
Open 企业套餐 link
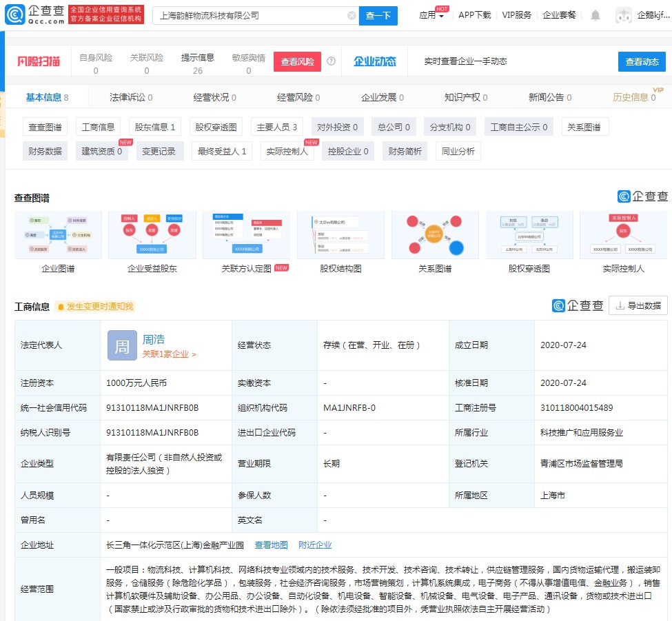tap(559, 15)
